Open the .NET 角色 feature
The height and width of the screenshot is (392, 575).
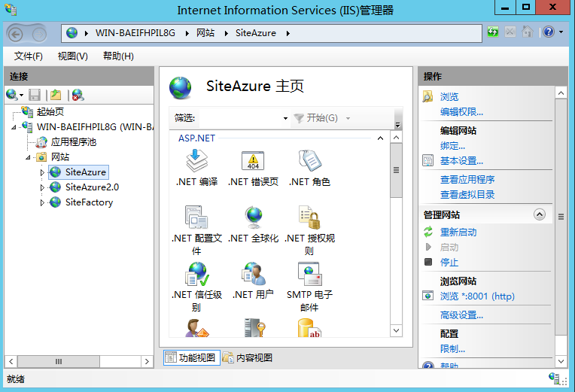[x=309, y=161]
